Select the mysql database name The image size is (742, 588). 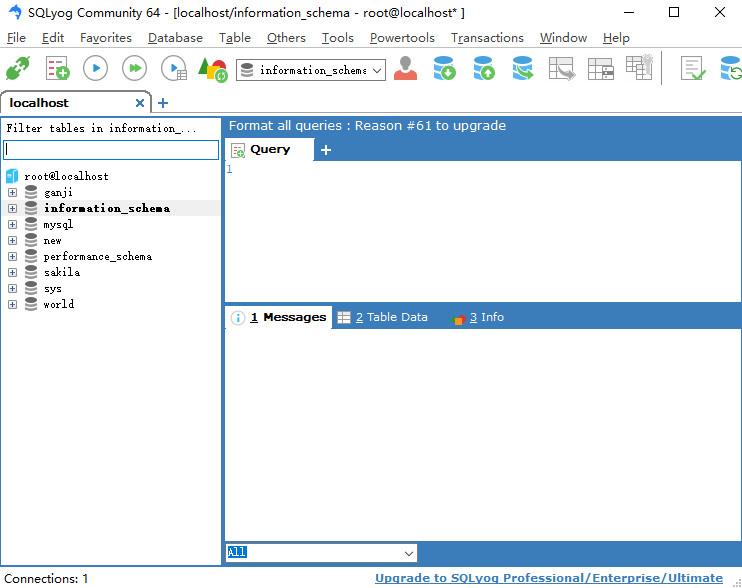click(x=58, y=225)
